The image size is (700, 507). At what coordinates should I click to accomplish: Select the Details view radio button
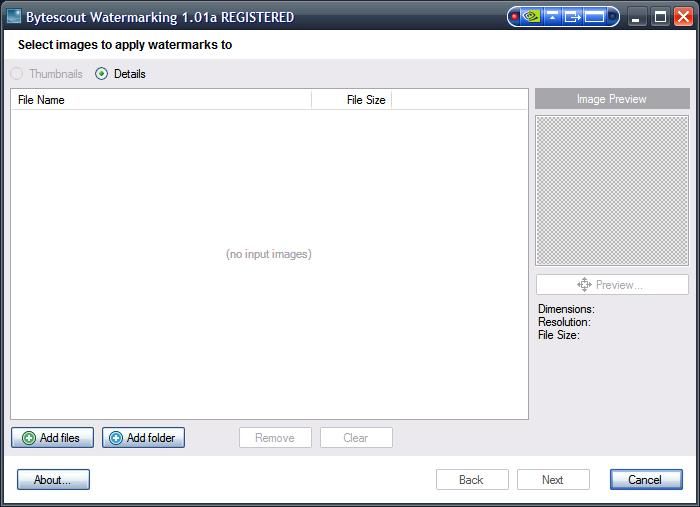102,74
